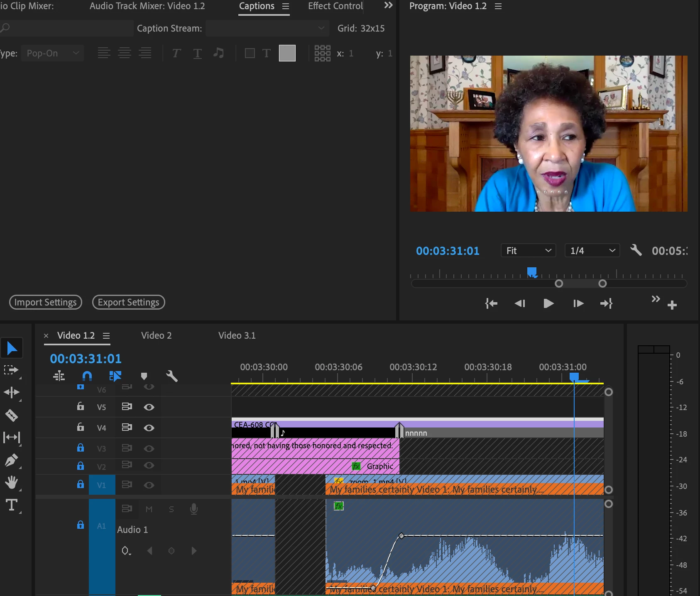Open the Fit zoom level dropdown
700x596 pixels.
pos(528,251)
